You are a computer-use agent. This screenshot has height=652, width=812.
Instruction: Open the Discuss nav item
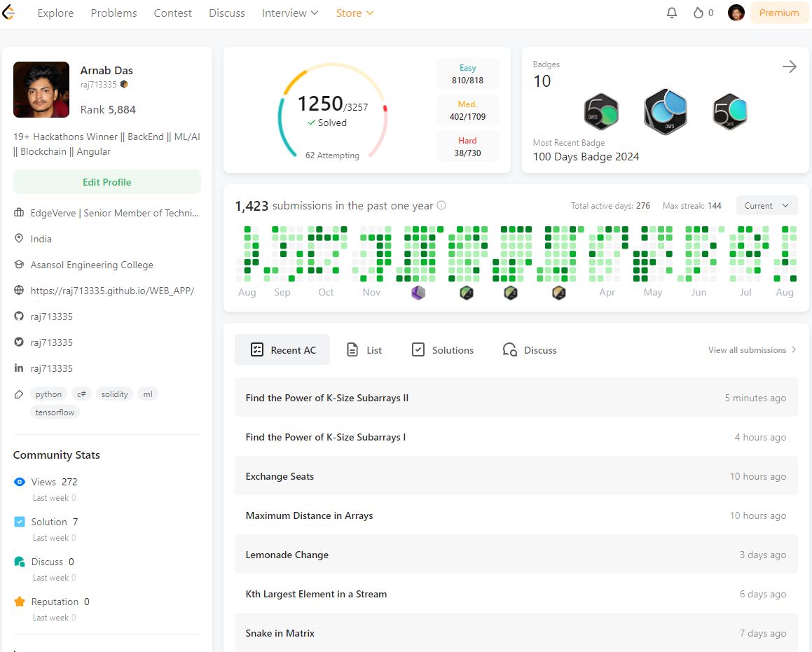[x=227, y=13]
